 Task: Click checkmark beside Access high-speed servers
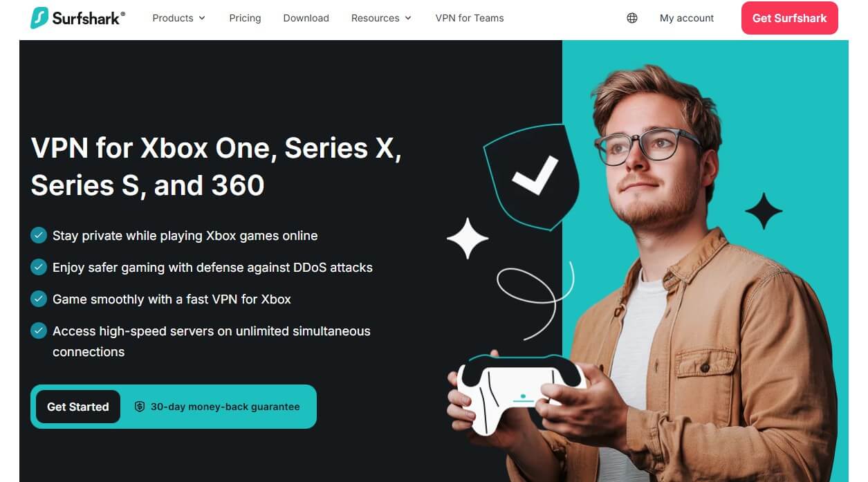(x=39, y=331)
